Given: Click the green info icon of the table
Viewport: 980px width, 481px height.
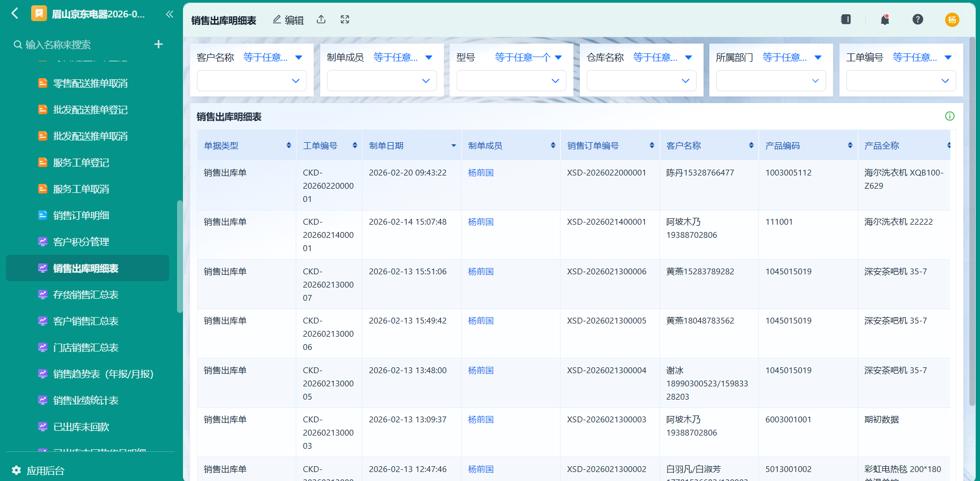Looking at the screenshot, I should [x=950, y=116].
